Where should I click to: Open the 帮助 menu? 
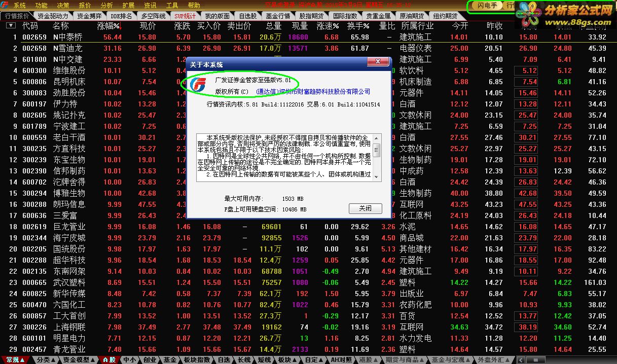(194, 6)
